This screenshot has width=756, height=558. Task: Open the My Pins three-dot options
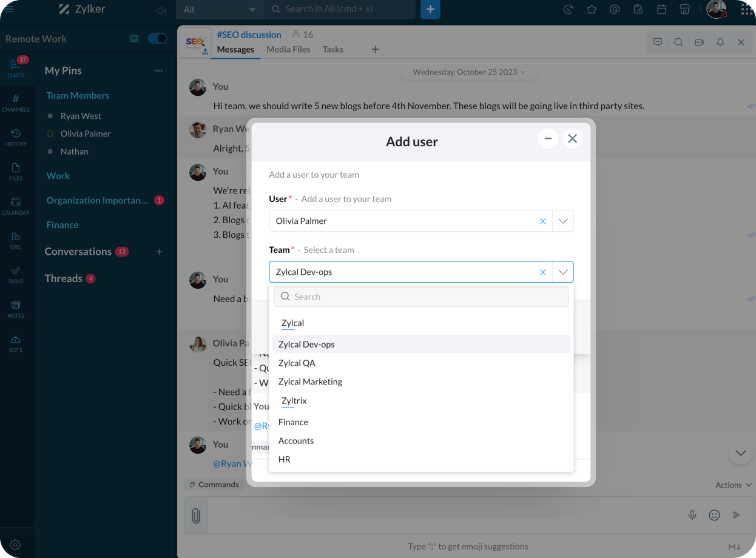tap(159, 71)
